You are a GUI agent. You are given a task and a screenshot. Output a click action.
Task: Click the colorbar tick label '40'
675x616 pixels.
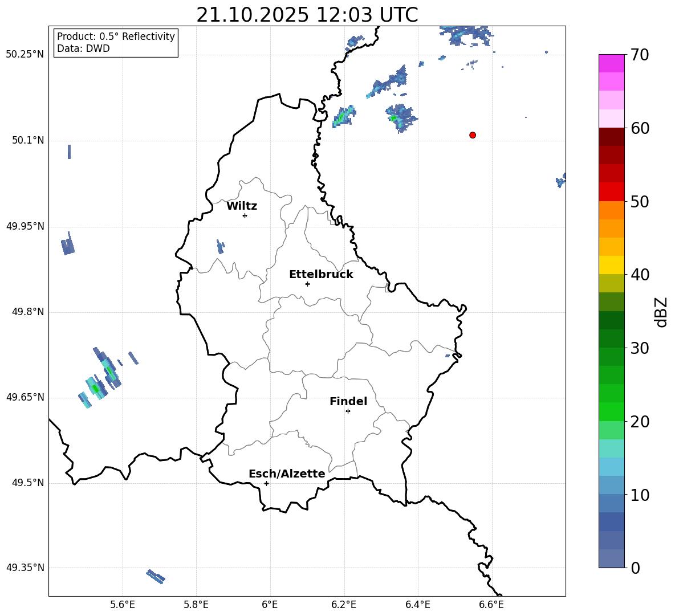(x=640, y=275)
